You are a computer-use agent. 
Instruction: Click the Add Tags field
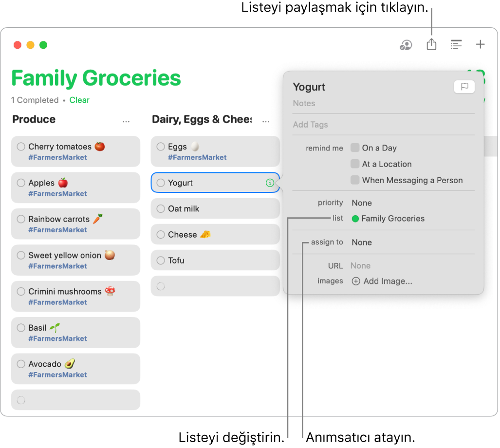click(383, 125)
